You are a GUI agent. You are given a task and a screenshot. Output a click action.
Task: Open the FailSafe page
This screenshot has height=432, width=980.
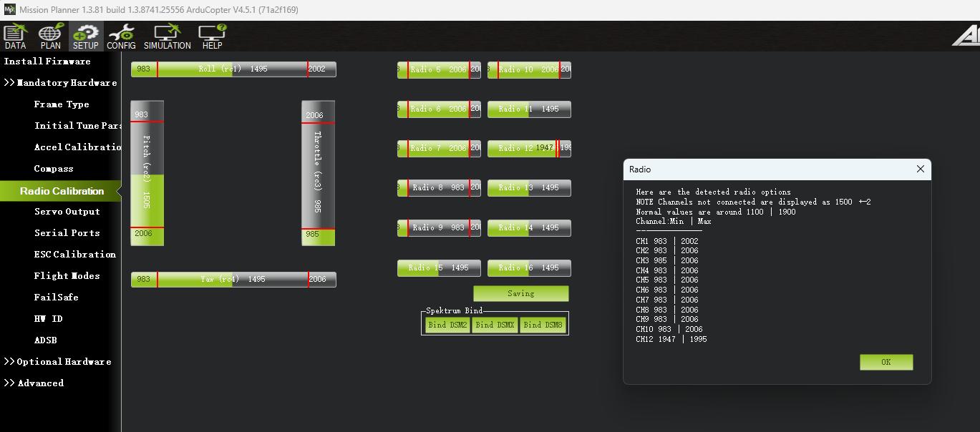[x=56, y=298]
